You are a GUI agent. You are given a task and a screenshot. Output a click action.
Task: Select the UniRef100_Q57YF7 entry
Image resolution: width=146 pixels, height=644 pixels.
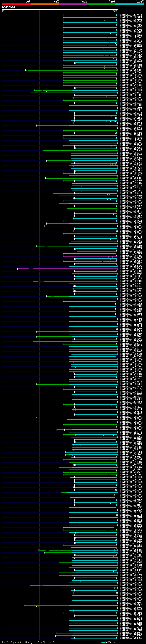(x=131, y=261)
